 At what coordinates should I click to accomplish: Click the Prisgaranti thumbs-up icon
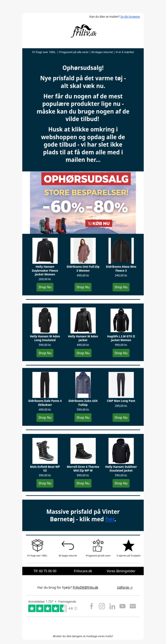point(98,545)
